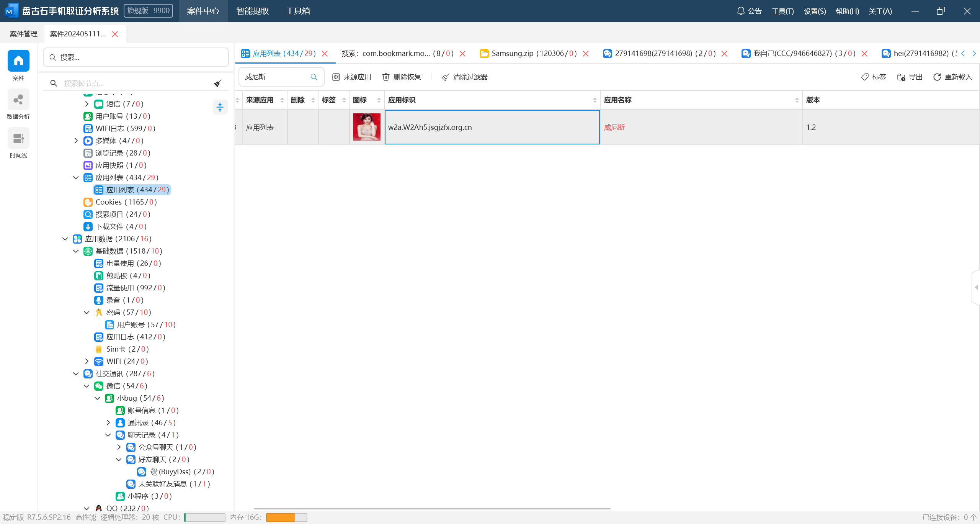Click the clear-filter broom icon beside tree search
This screenshot has height=524, width=980.
(218, 83)
